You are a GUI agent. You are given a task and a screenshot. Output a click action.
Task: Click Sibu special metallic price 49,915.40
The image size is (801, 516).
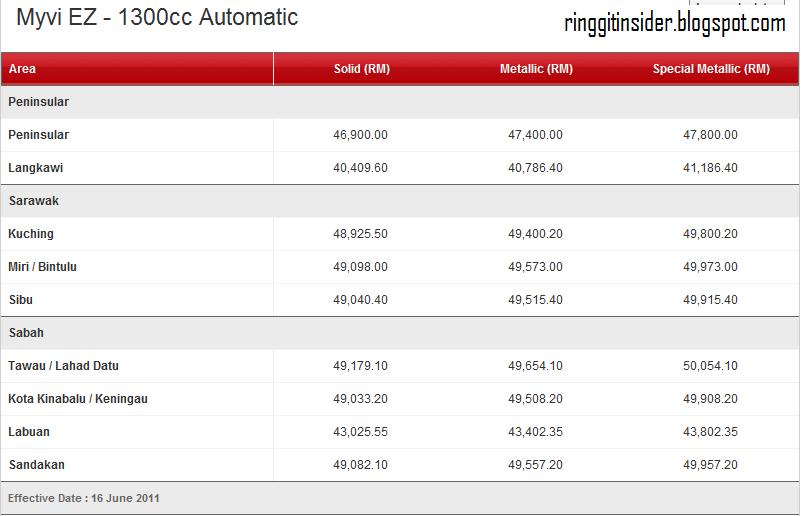tap(710, 300)
